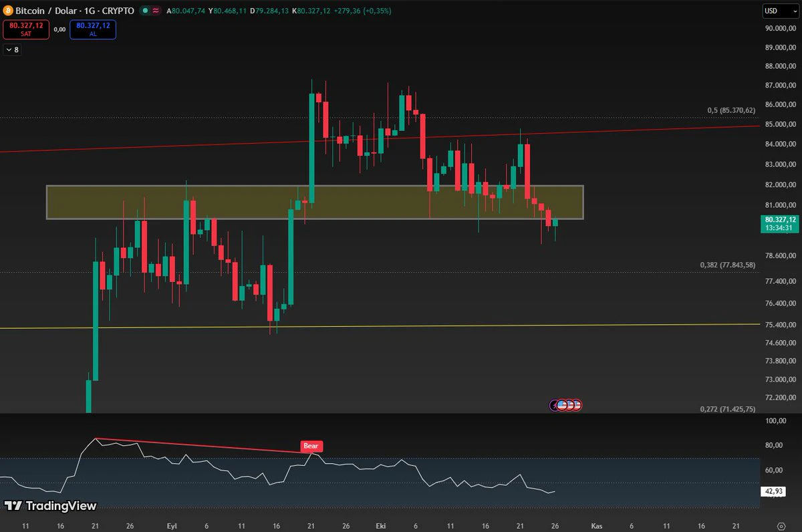
Task: Click the purple lightning event marker
Action: click(x=554, y=405)
